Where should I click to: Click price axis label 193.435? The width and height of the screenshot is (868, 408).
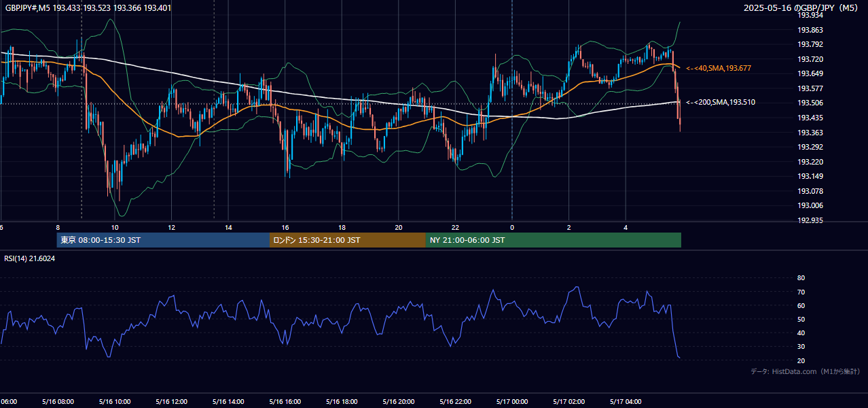pyautogui.click(x=810, y=118)
